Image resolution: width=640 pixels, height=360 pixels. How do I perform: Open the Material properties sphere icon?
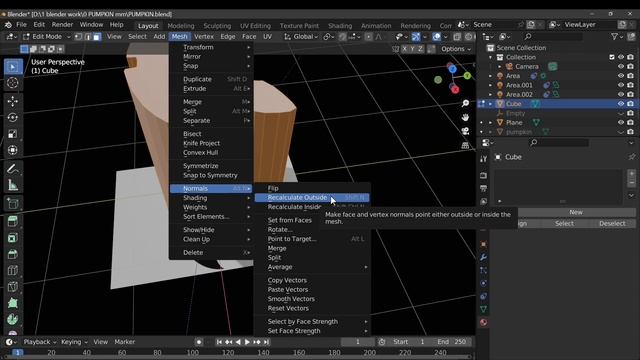(484, 322)
